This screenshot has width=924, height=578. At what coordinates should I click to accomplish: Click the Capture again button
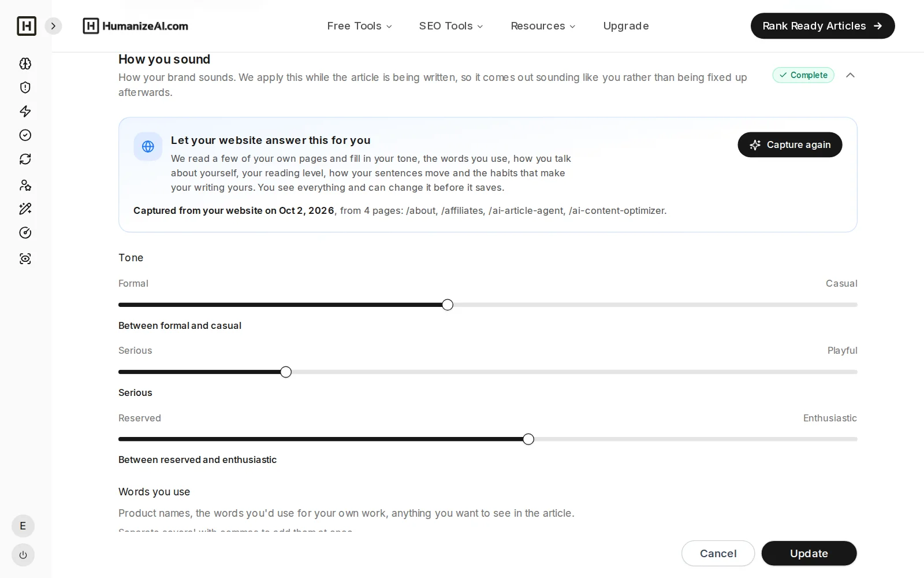(x=789, y=144)
